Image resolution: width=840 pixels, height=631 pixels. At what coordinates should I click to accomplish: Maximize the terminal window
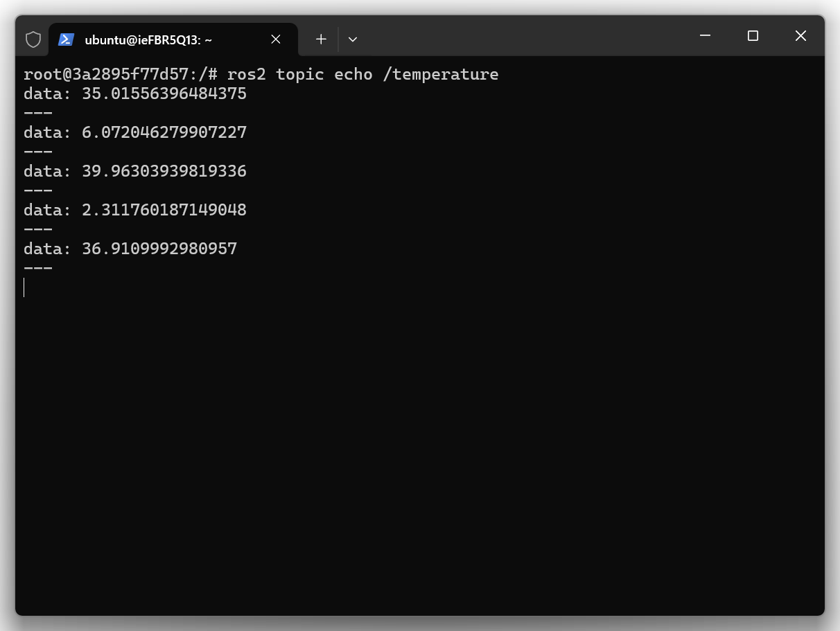click(753, 36)
